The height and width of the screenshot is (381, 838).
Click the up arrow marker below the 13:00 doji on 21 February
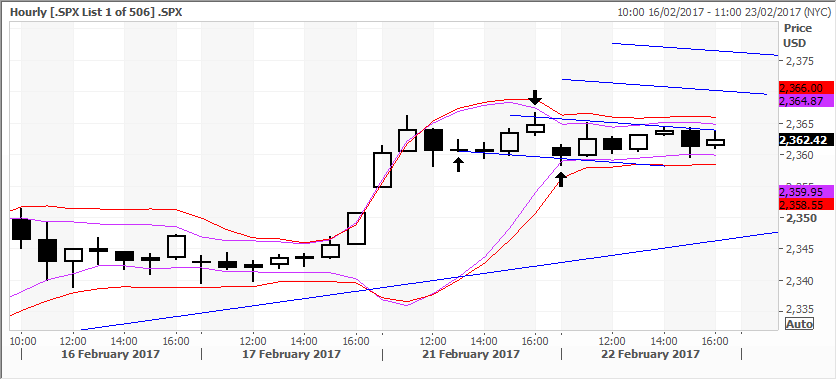click(x=458, y=165)
